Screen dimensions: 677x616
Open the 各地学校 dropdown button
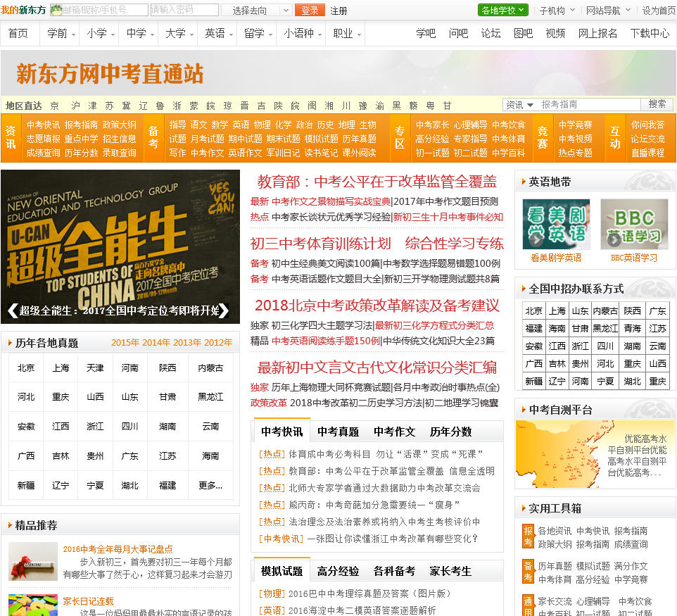point(503,10)
